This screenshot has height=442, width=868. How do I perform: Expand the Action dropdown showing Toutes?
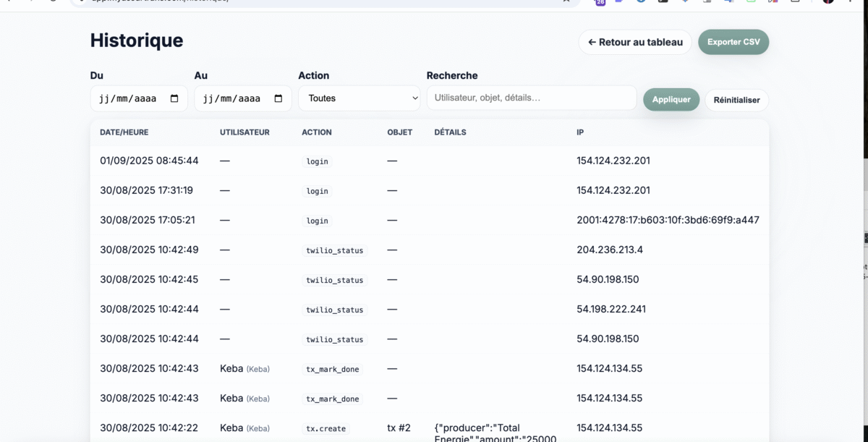tap(359, 98)
